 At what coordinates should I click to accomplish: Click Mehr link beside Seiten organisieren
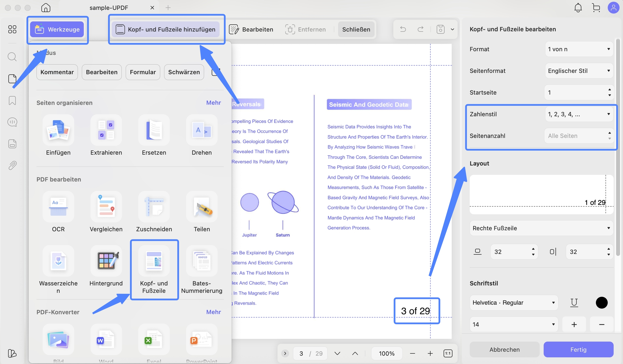click(213, 102)
